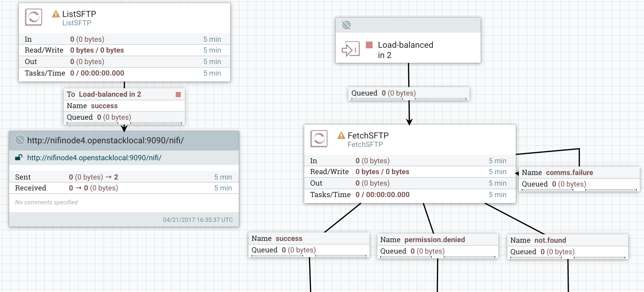Click the unlocked padlock icon beside nifinode4 URL
This screenshot has width=644, height=292.
click(x=19, y=157)
